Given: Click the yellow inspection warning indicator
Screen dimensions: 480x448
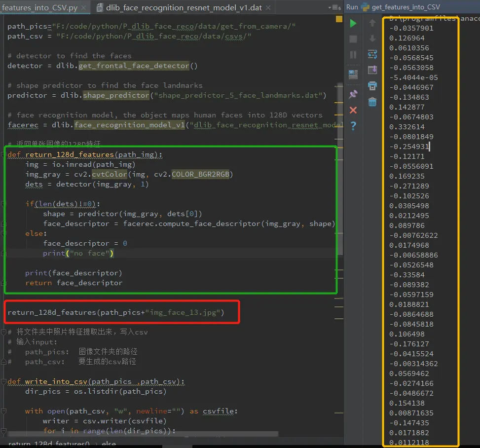Looking at the screenshot, I should coord(339,19).
